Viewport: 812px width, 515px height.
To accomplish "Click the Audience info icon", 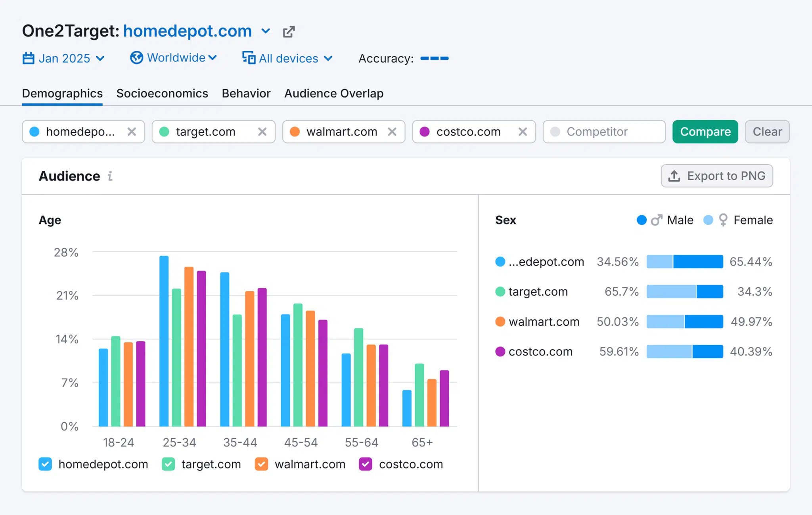I will tap(110, 176).
